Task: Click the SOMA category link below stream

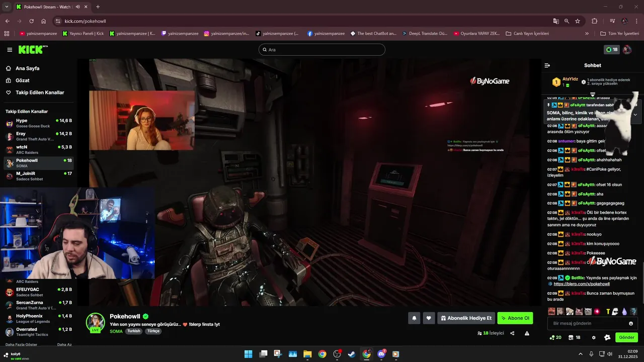Action: (x=116, y=331)
